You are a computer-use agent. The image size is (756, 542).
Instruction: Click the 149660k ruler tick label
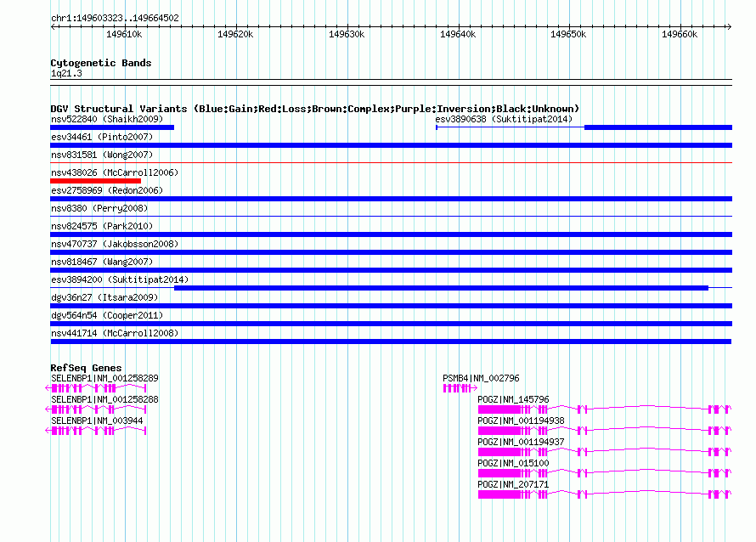coord(680,34)
